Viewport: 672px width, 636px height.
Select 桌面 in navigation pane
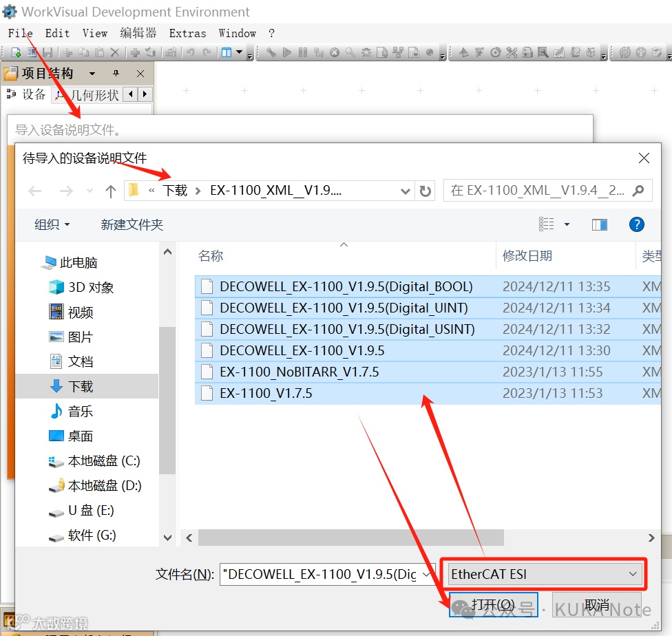click(x=71, y=436)
